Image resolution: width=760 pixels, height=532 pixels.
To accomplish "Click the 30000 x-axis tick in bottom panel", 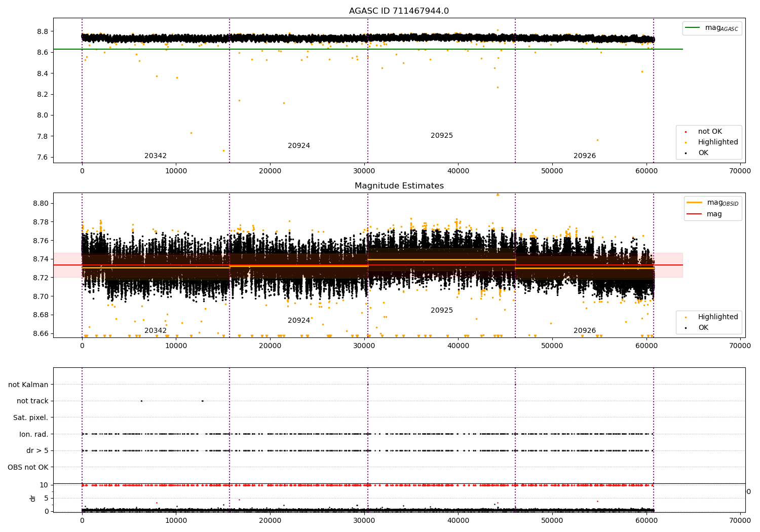I will (x=364, y=520).
